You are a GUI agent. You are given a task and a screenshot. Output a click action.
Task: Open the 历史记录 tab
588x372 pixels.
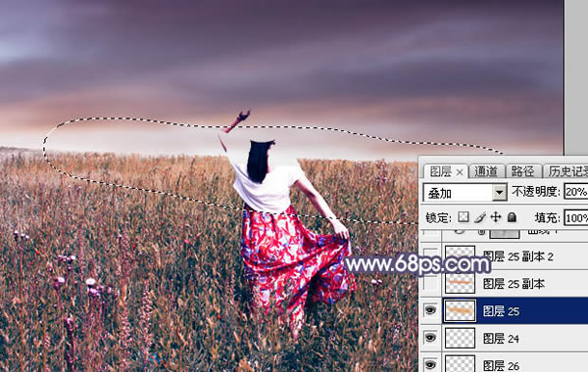coord(566,171)
